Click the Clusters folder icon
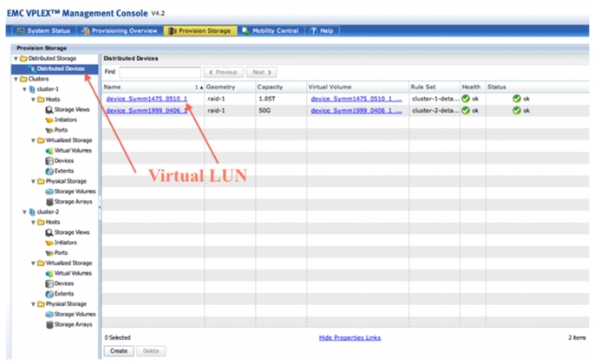This screenshot has height=364, width=594. point(23,79)
